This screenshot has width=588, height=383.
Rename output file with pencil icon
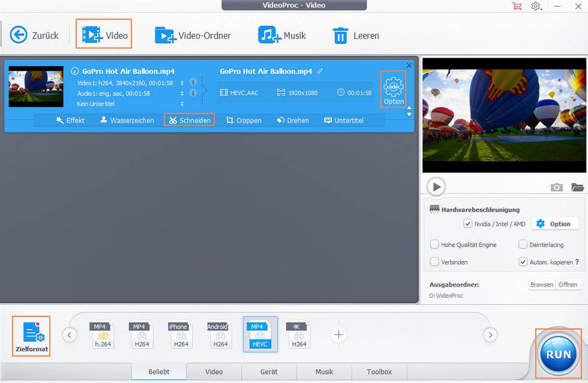tap(319, 71)
